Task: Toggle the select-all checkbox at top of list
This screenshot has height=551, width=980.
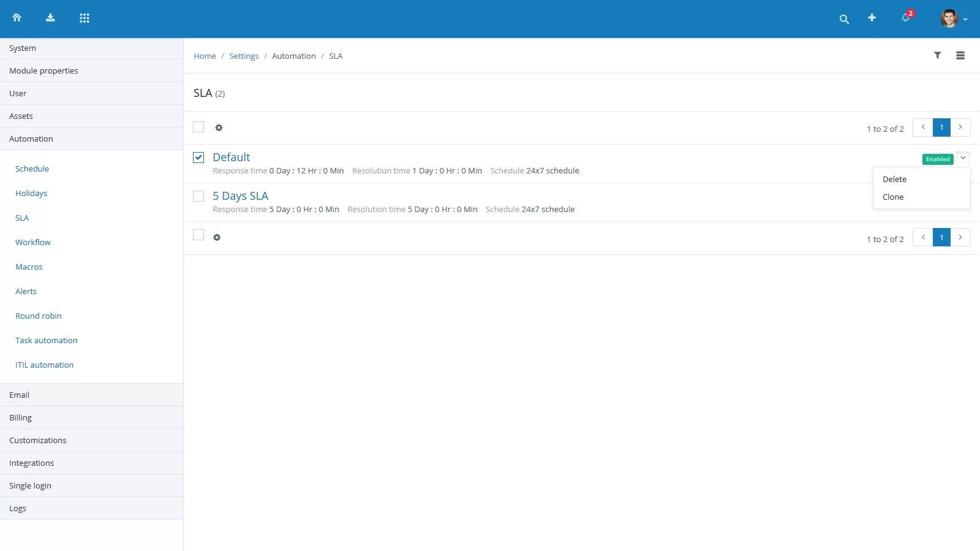Action: click(198, 127)
